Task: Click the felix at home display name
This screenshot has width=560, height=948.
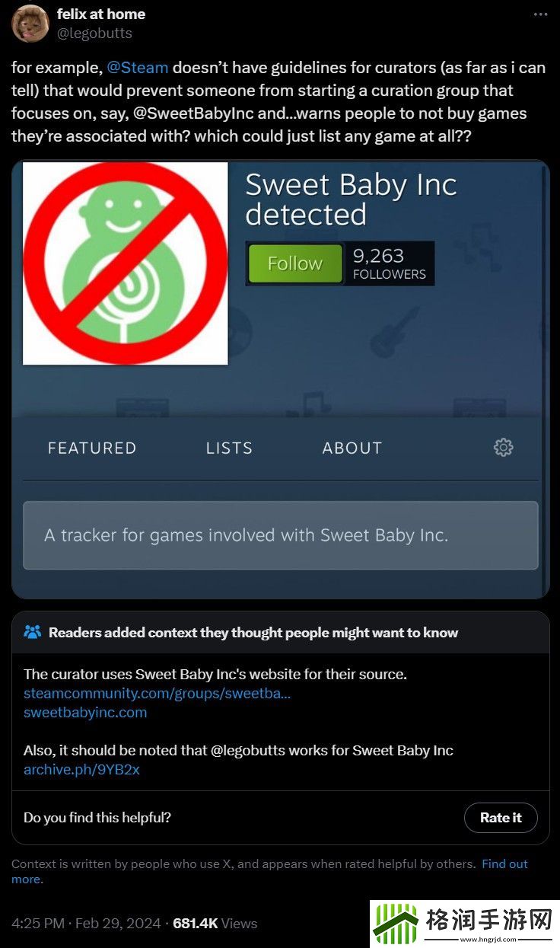Action: (x=101, y=14)
